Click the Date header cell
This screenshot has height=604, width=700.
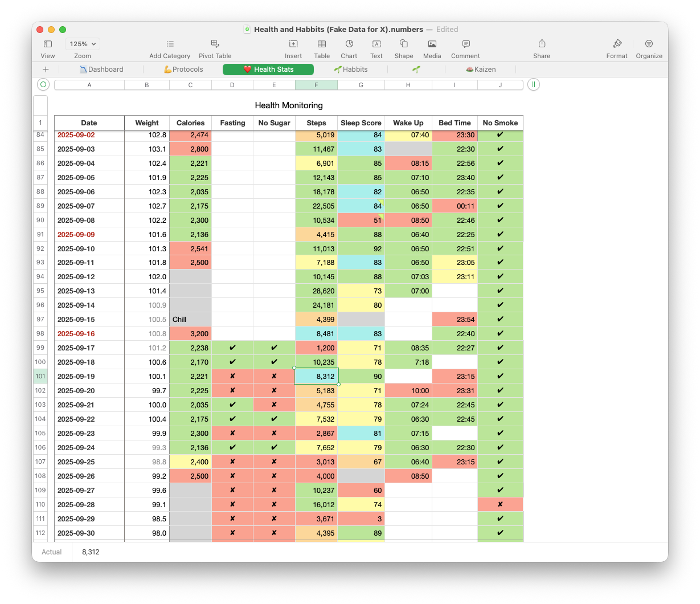tap(89, 123)
